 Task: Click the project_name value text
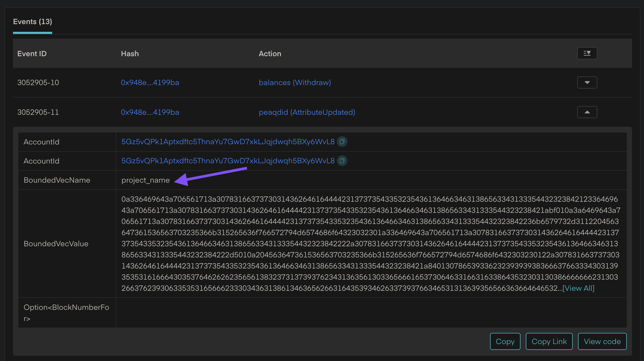[x=145, y=180]
